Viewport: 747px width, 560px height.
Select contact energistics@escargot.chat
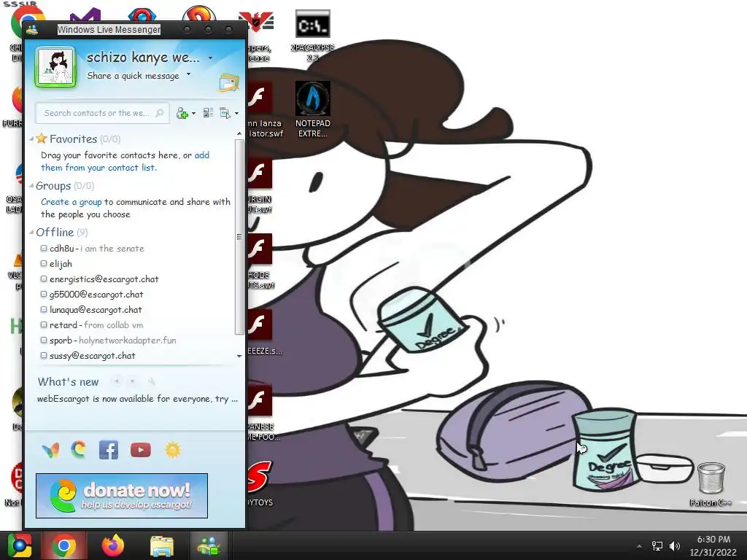click(x=99, y=279)
